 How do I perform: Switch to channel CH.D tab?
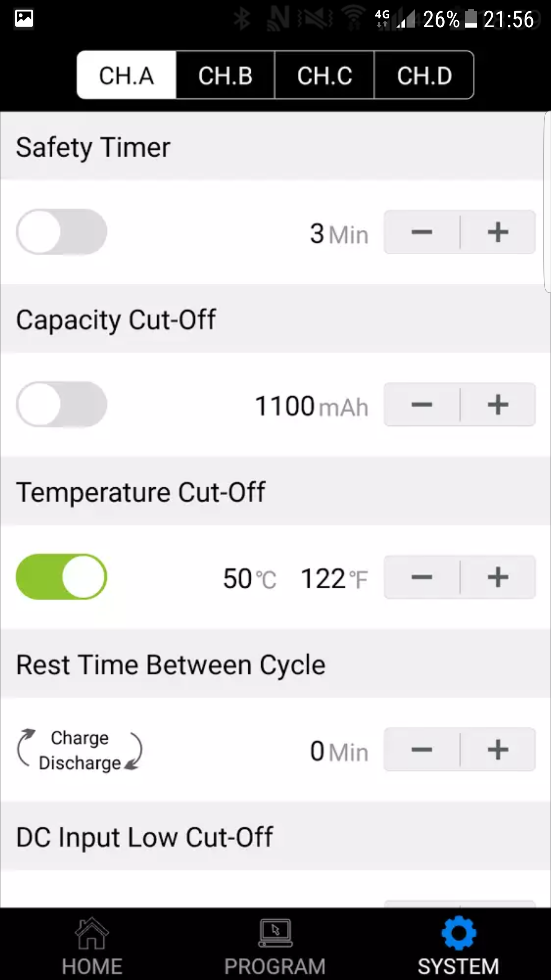[424, 75]
